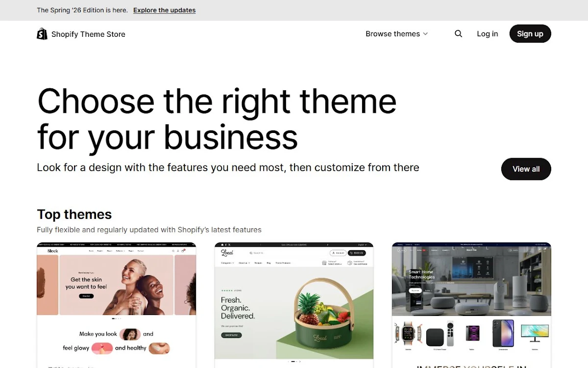This screenshot has width=588, height=368.
Task: Click the Top themes heading
Action: [x=74, y=214]
